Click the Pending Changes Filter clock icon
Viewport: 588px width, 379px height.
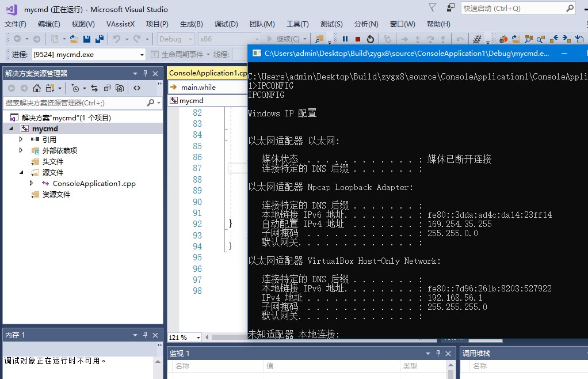[75, 88]
